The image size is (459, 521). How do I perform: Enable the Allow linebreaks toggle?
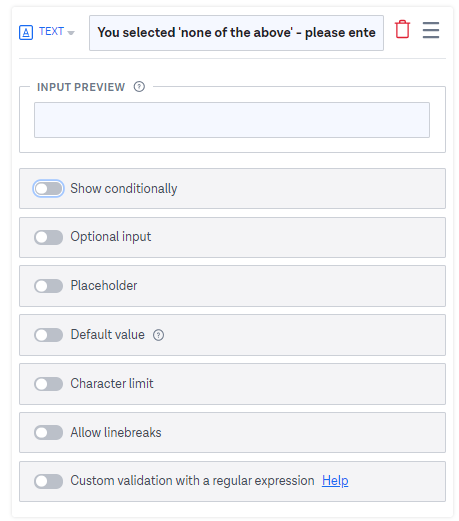click(x=48, y=433)
